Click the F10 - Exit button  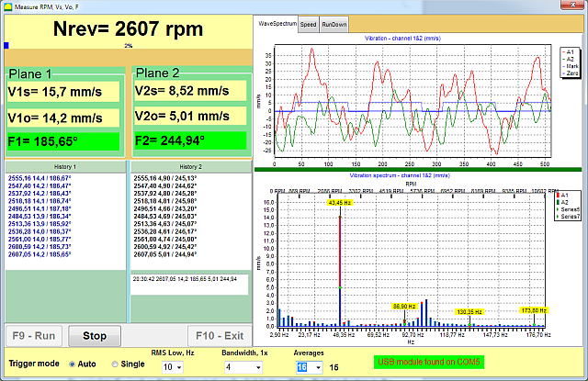click(x=220, y=336)
